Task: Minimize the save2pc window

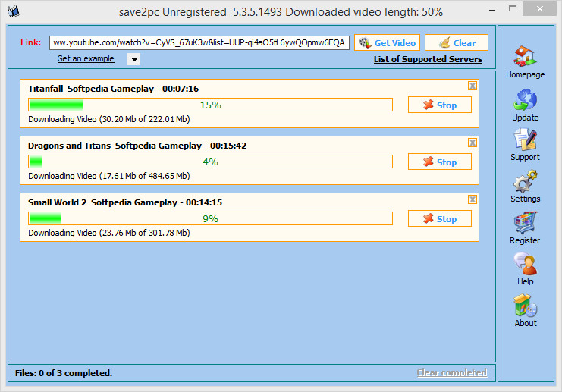Action: (492, 10)
